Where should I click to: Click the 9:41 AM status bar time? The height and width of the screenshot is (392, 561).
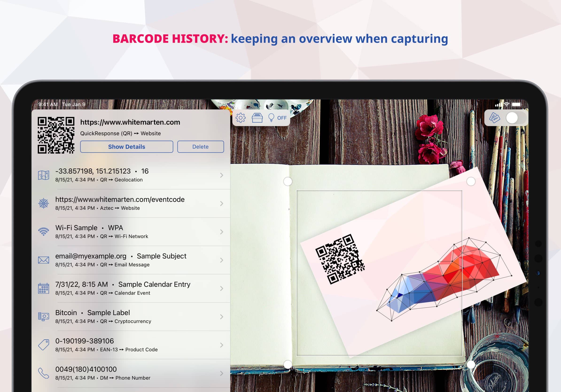pyautogui.click(x=48, y=104)
